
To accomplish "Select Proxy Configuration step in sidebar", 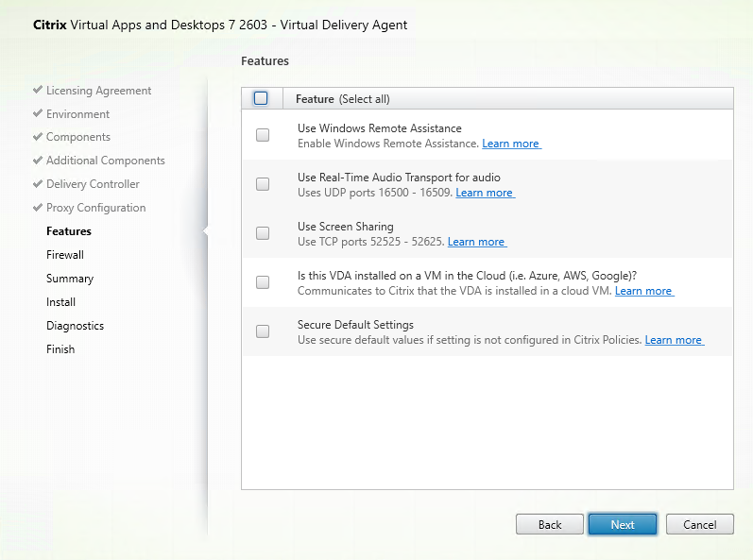I will point(96,208).
